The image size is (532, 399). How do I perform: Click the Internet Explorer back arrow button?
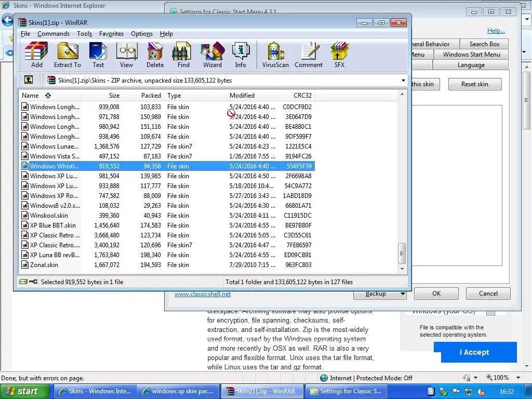click(7, 20)
